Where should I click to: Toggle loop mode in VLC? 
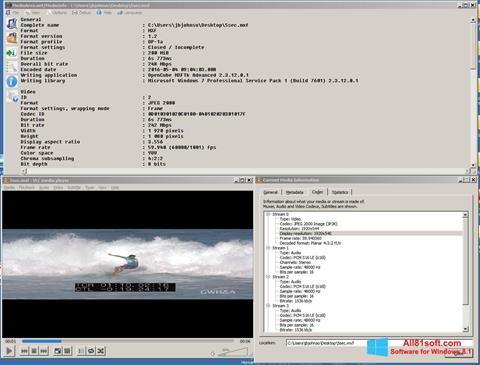tap(91, 351)
